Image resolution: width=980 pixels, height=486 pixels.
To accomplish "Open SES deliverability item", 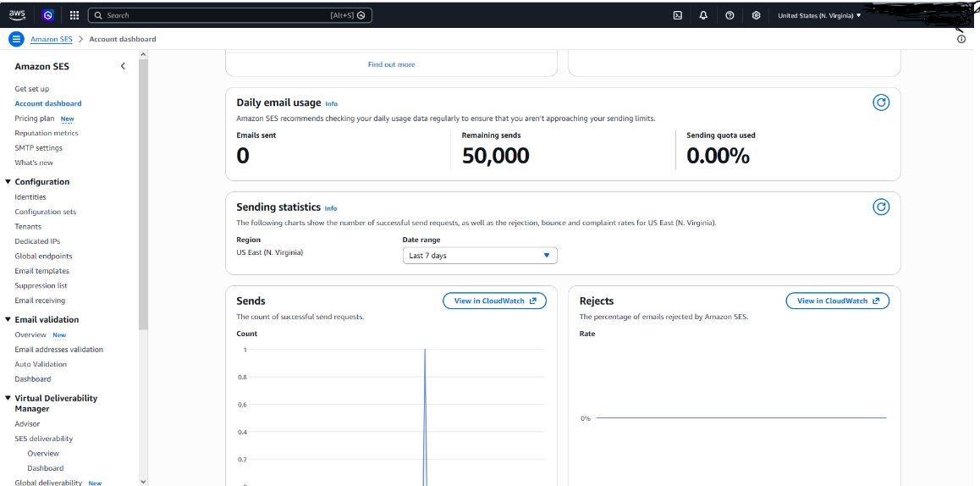I will pyautogui.click(x=44, y=439).
